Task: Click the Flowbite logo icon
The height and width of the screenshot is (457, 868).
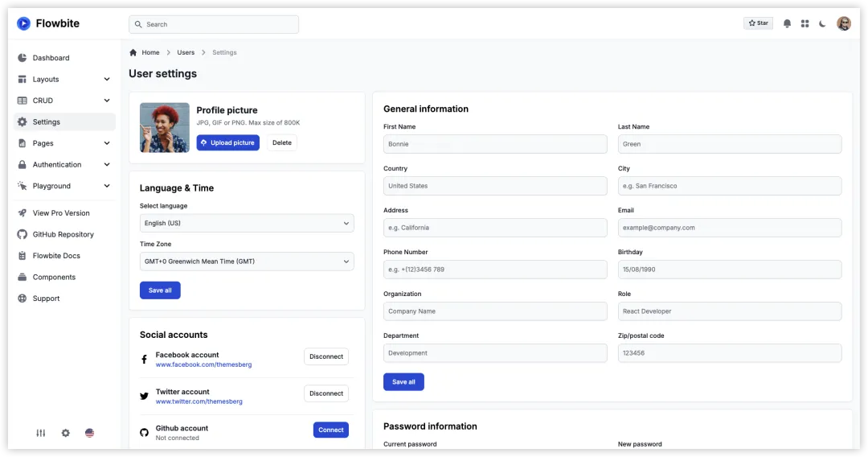Action: tap(23, 24)
